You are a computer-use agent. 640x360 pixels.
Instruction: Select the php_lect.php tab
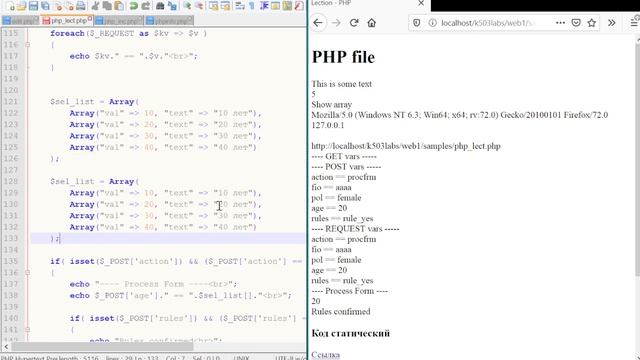(x=67, y=20)
